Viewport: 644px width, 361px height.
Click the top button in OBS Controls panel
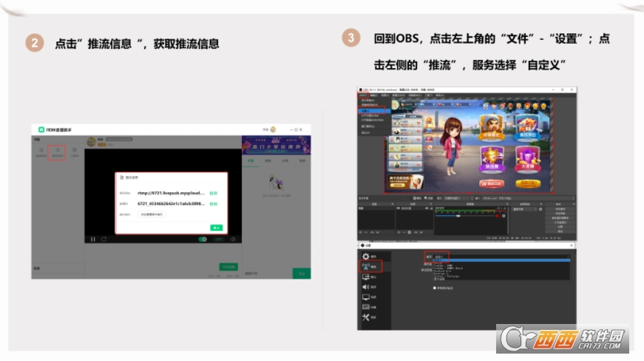pyautogui.click(x=560, y=209)
